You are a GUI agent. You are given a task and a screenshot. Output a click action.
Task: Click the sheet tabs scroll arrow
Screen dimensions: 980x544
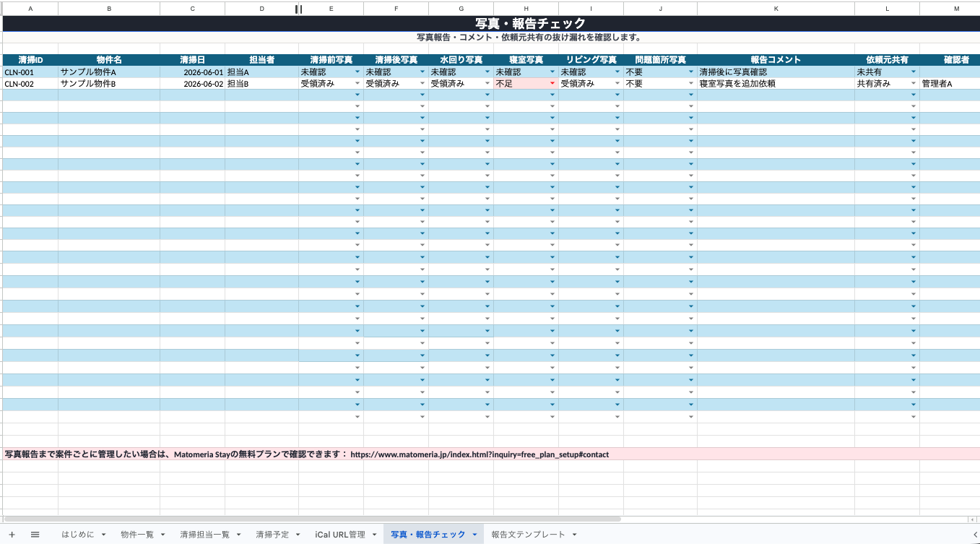[x=974, y=535]
